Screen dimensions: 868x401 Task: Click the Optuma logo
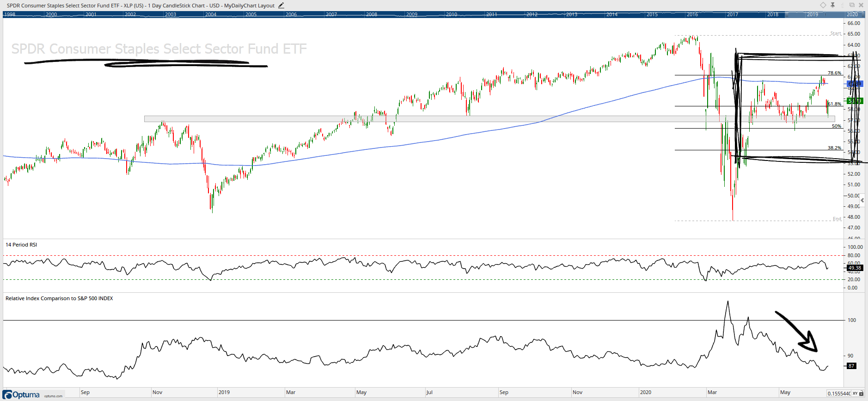click(x=22, y=395)
